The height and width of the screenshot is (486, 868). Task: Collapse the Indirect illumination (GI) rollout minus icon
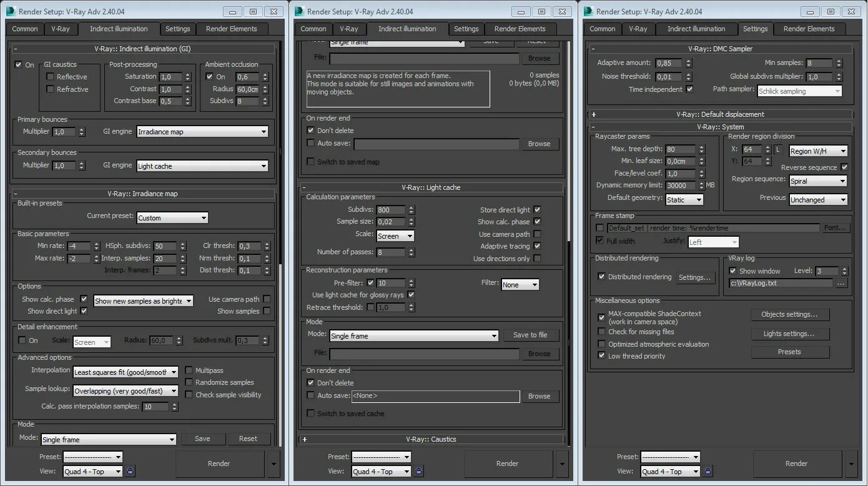(16, 49)
